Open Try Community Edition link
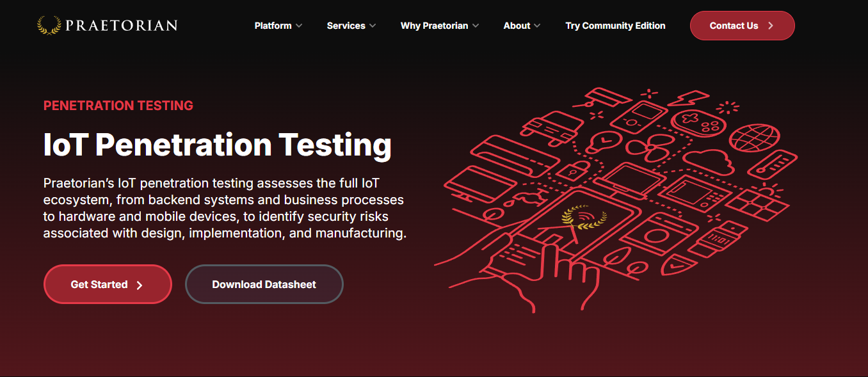 coord(615,26)
